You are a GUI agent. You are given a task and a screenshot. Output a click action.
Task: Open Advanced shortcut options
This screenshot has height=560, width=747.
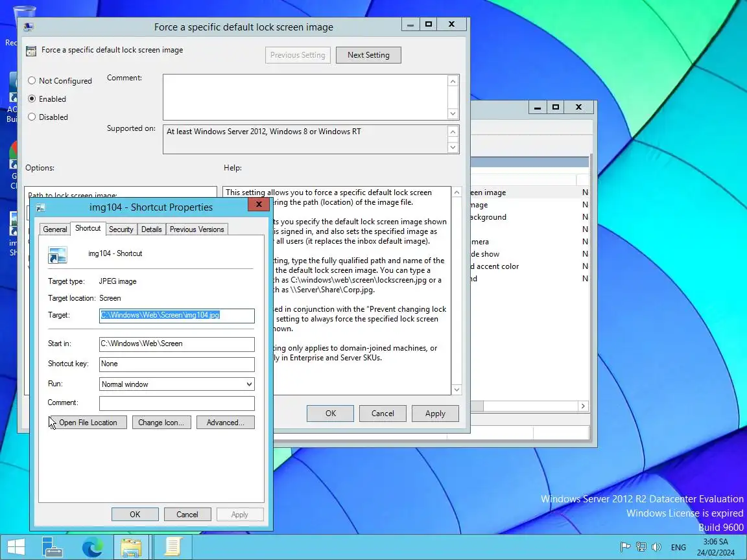click(x=226, y=423)
